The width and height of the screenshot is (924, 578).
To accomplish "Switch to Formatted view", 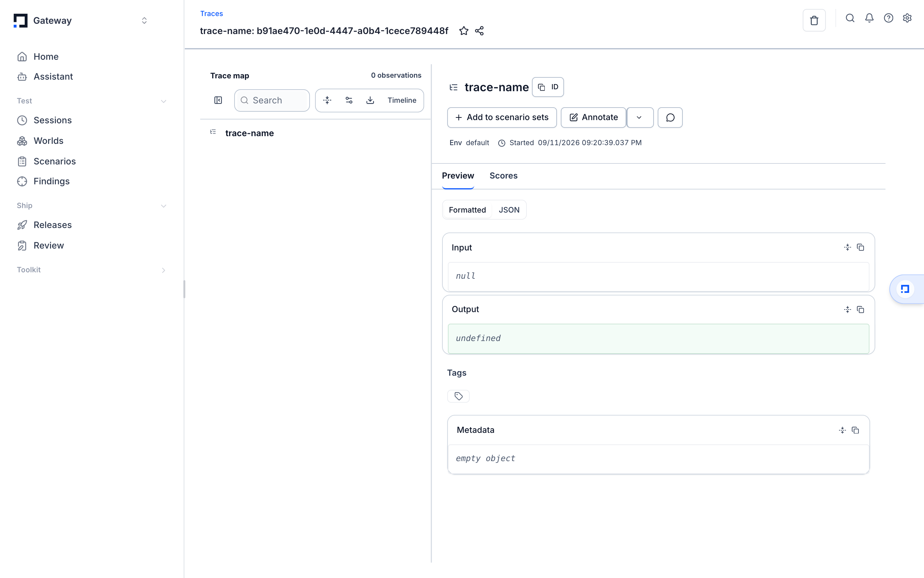I will tap(467, 210).
